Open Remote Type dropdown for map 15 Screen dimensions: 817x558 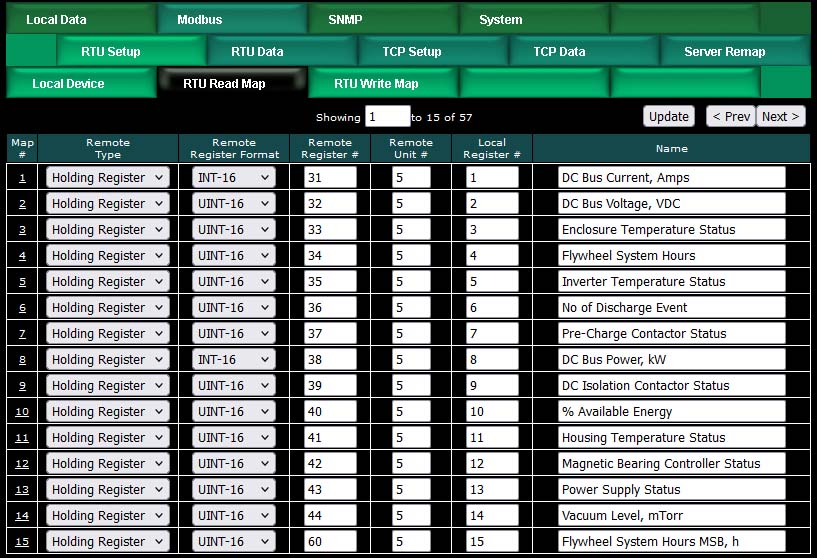[108, 542]
